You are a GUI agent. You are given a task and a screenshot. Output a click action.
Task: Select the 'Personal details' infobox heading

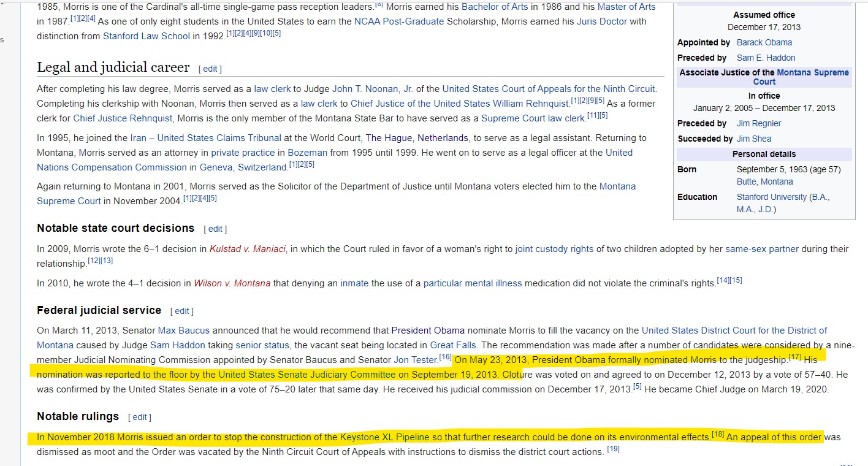click(764, 154)
